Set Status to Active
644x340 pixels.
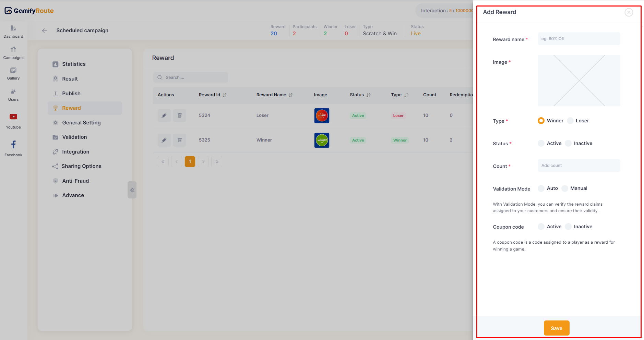(541, 143)
